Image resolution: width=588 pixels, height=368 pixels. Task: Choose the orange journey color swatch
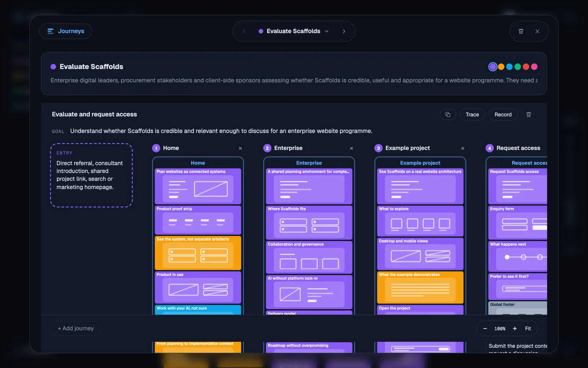pos(501,67)
